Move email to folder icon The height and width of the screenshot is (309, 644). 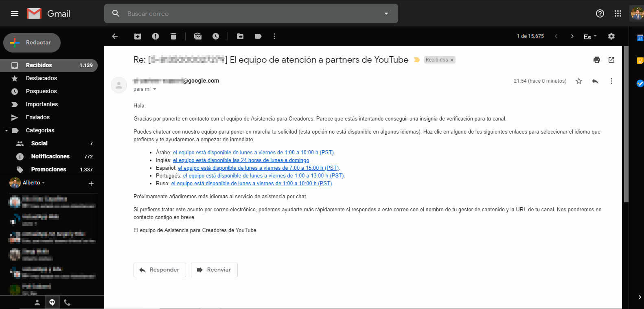(240, 36)
